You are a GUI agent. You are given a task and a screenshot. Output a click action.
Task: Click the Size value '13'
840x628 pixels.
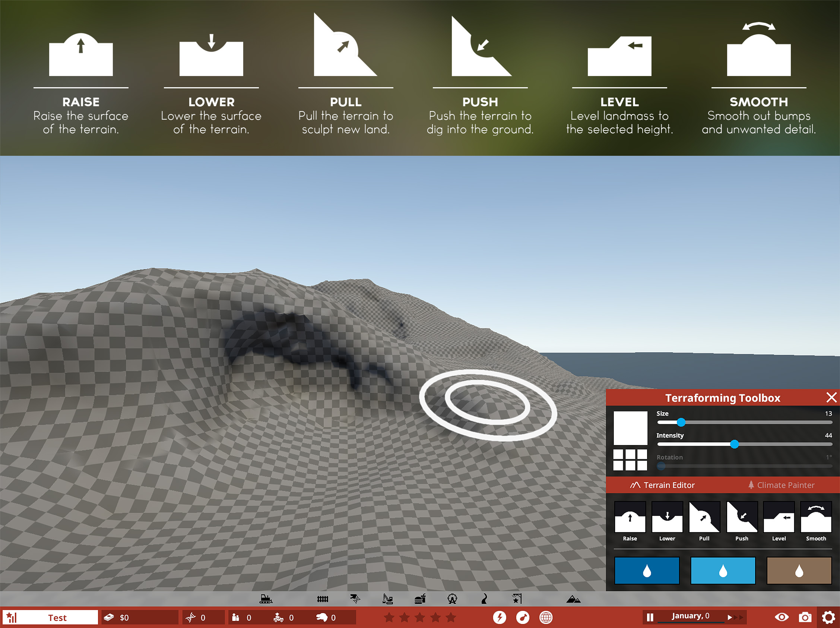[828, 413]
